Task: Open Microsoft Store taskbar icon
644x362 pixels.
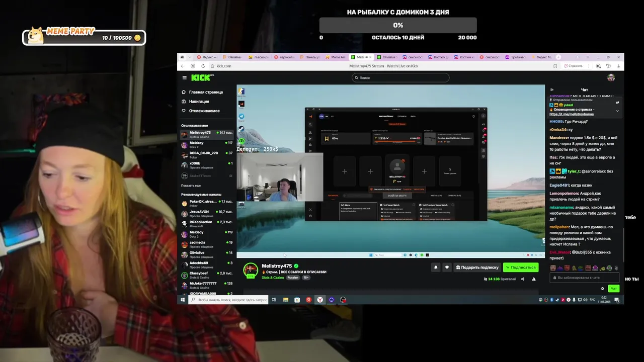Action: [x=297, y=300]
